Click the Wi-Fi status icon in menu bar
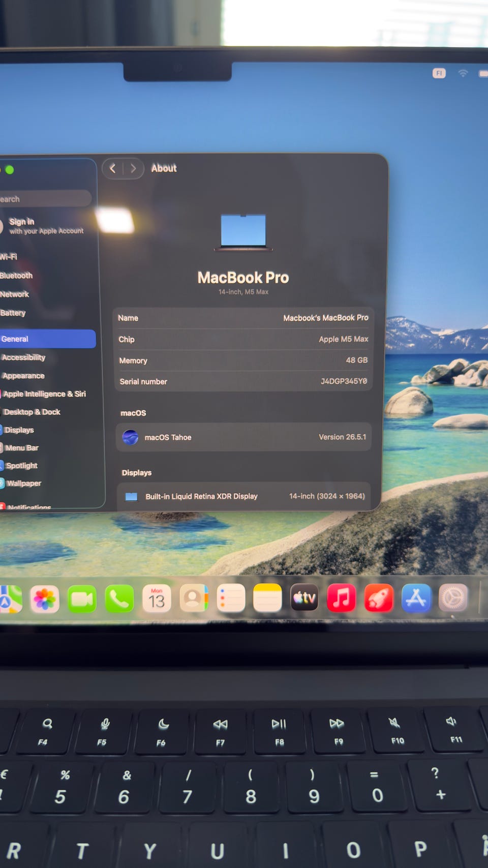 pos(463,73)
